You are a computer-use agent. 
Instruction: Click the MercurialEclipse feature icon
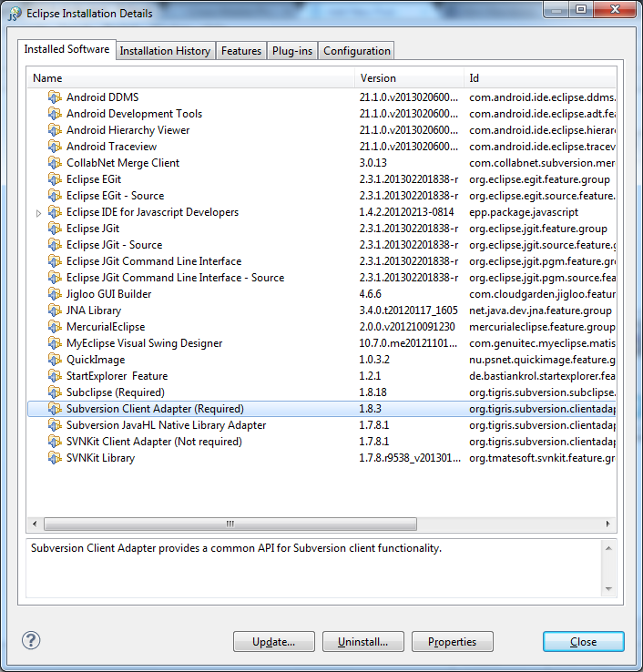tap(55, 327)
